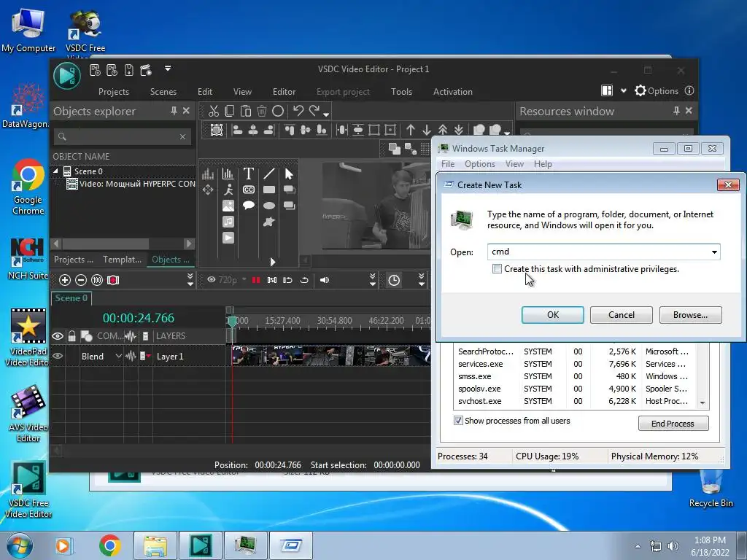Open the 'Open:' combo box dropdown arrow
The width and height of the screenshot is (747, 560).
click(x=714, y=252)
